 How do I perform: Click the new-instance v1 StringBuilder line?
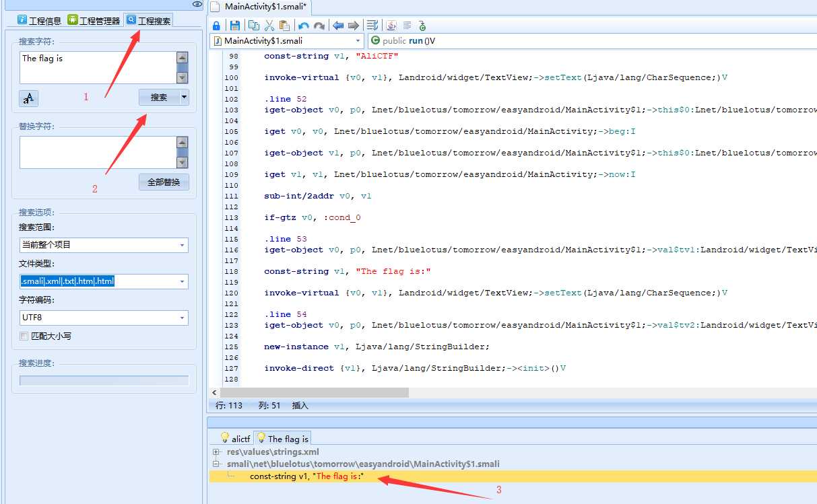377,347
